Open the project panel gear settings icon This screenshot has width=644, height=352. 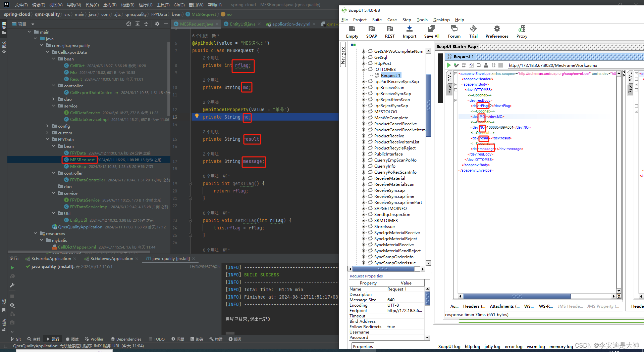[157, 24]
